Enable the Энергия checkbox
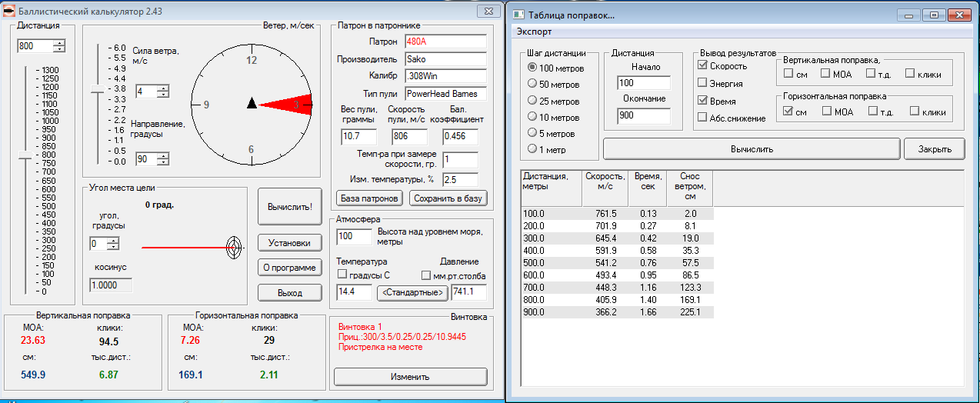The image size is (980, 403). (702, 83)
